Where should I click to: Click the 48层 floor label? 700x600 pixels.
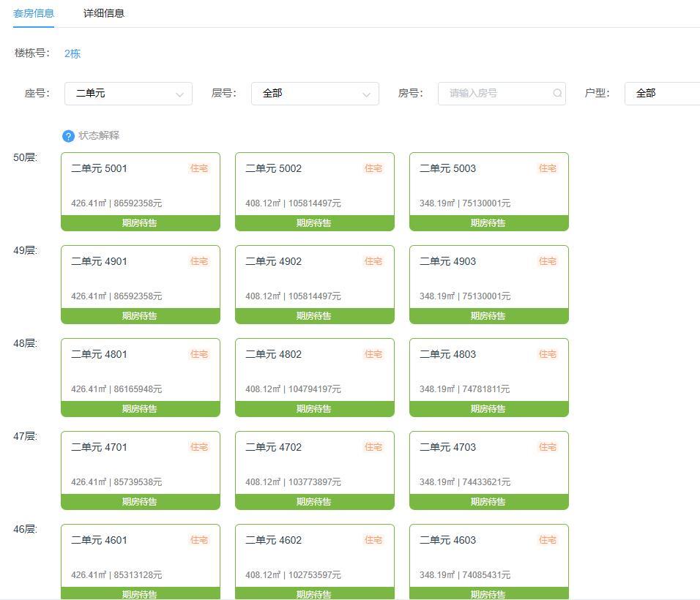point(25,343)
